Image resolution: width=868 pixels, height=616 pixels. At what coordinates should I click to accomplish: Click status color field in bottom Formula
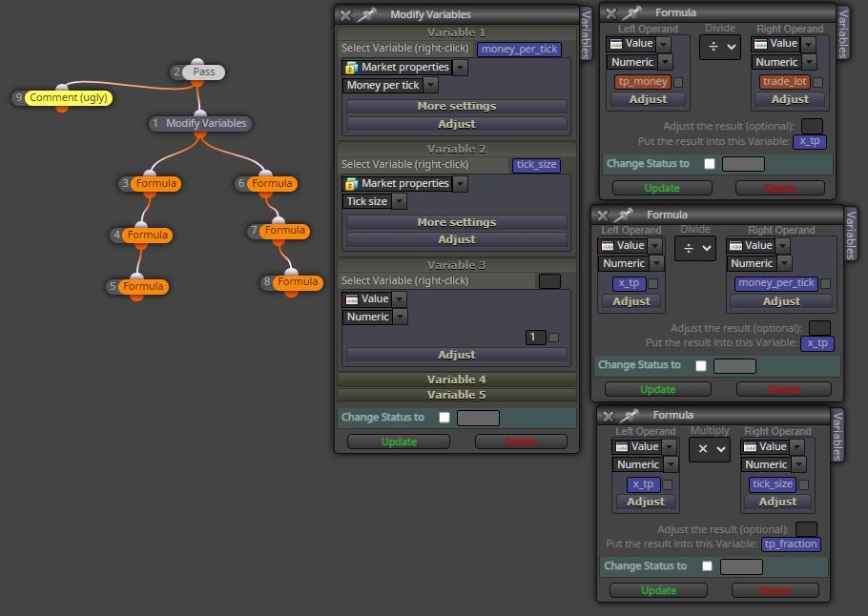click(x=741, y=566)
